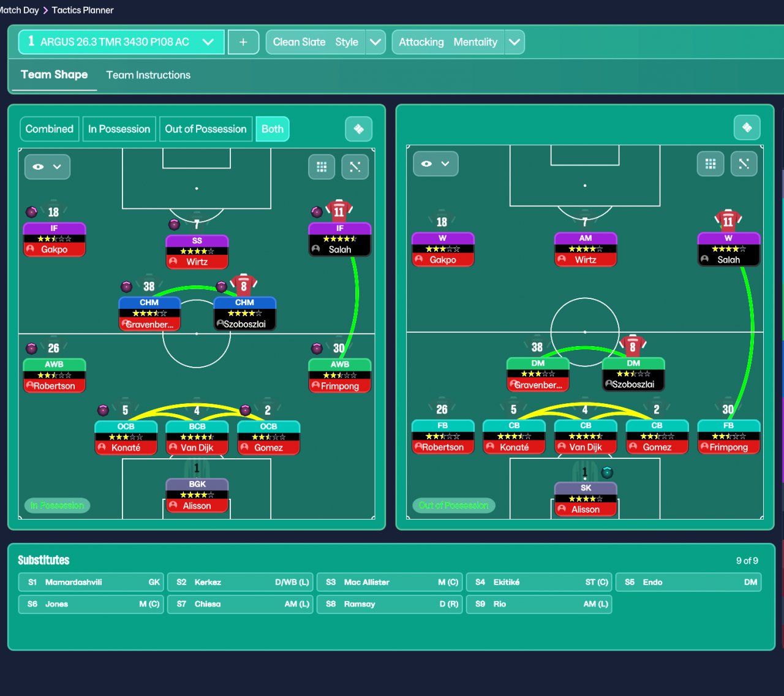
Task: Click Salah's red number 11 shirt on the In Possession pitch
Action: point(339,211)
